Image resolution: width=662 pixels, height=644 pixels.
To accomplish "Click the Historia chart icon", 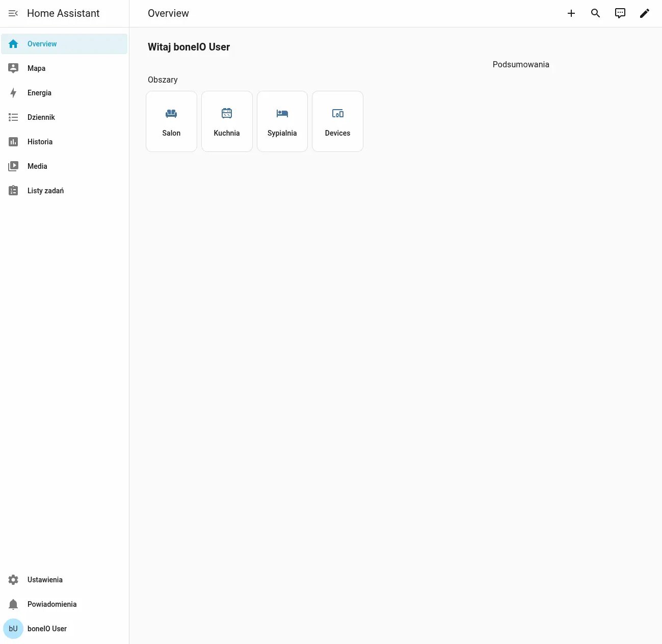I will (x=13, y=142).
